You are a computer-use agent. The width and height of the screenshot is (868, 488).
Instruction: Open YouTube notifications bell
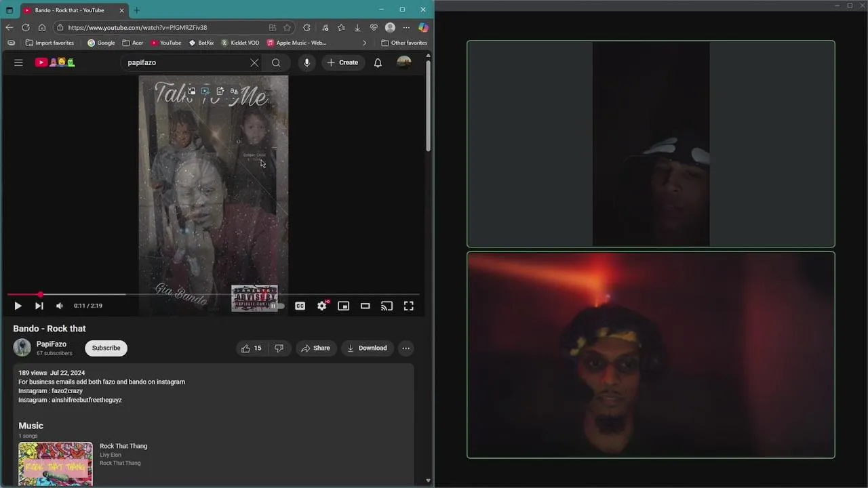point(378,62)
